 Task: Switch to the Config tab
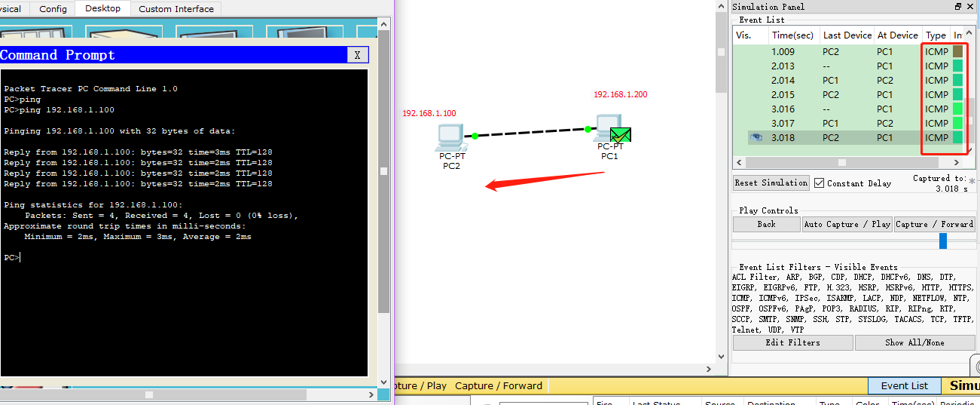[x=53, y=8]
